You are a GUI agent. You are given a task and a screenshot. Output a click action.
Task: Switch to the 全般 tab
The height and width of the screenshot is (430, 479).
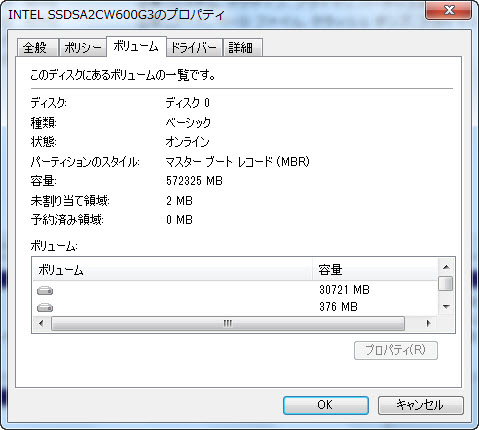point(37,48)
